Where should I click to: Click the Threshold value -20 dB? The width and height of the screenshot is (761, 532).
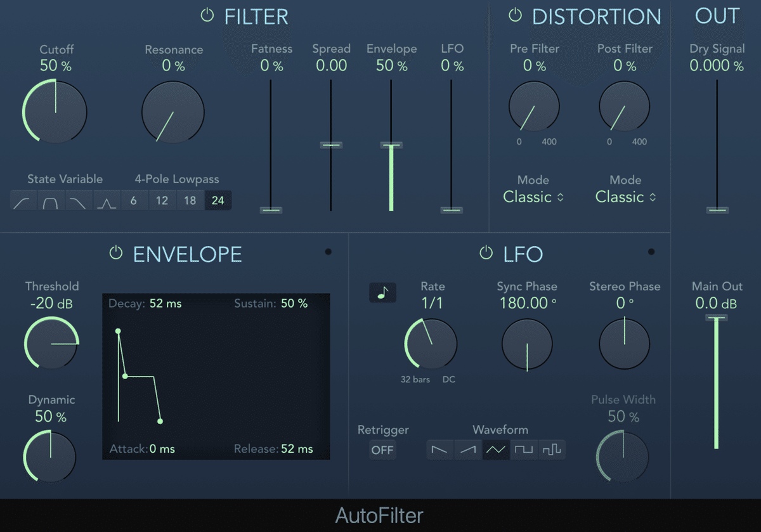pyautogui.click(x=51, y=303)
